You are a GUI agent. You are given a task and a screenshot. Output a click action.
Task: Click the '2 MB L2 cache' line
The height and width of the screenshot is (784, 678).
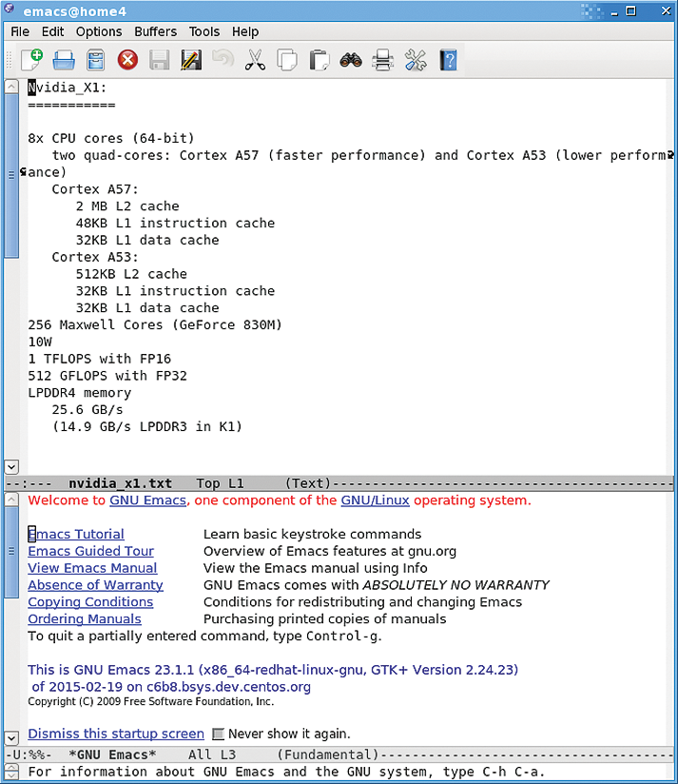coord(127,206)
